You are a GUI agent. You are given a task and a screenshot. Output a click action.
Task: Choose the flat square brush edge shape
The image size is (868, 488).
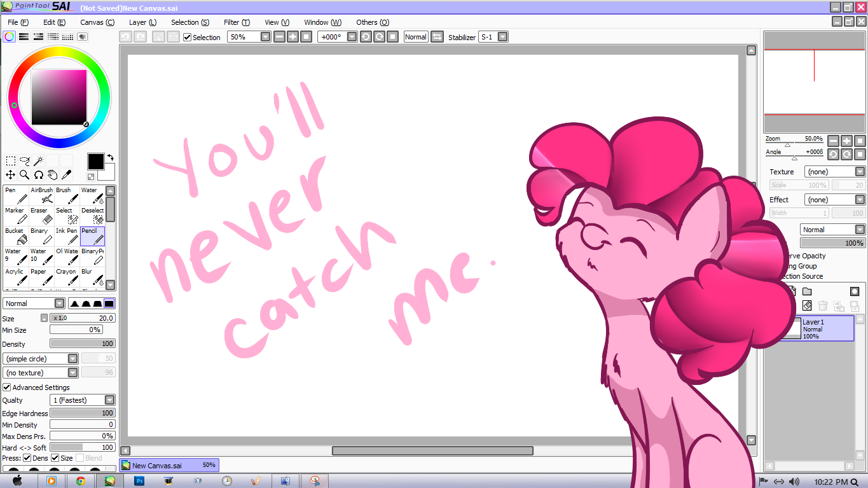pyautogui.click(x=109, y=303)
